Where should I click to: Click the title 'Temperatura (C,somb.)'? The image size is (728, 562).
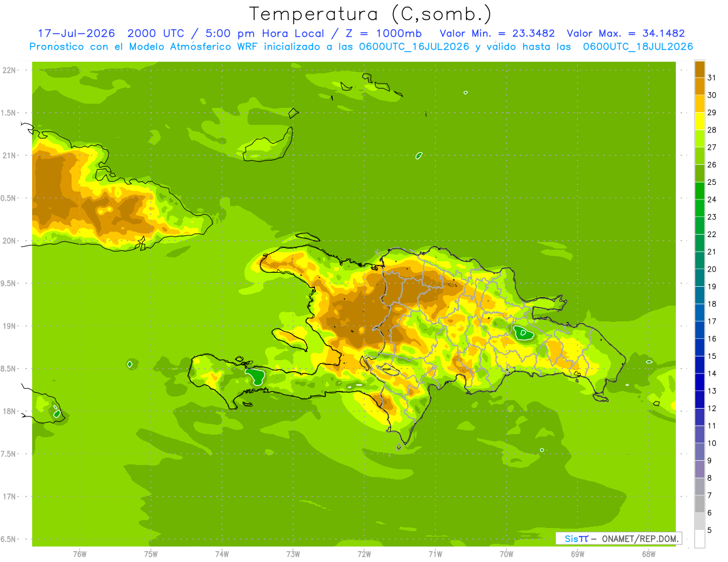[370, 15]
